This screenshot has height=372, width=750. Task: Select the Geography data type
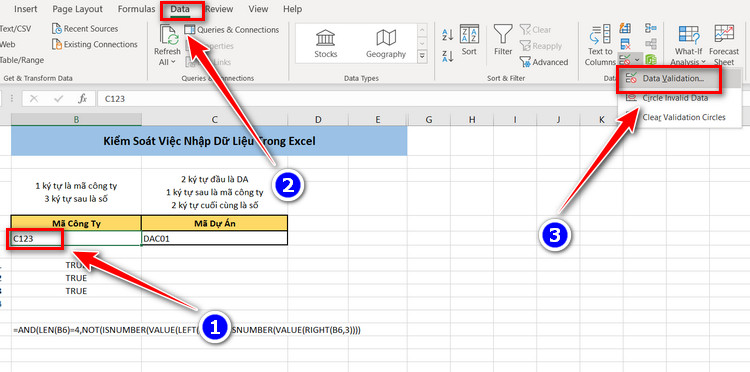click(x=386, y=44)
